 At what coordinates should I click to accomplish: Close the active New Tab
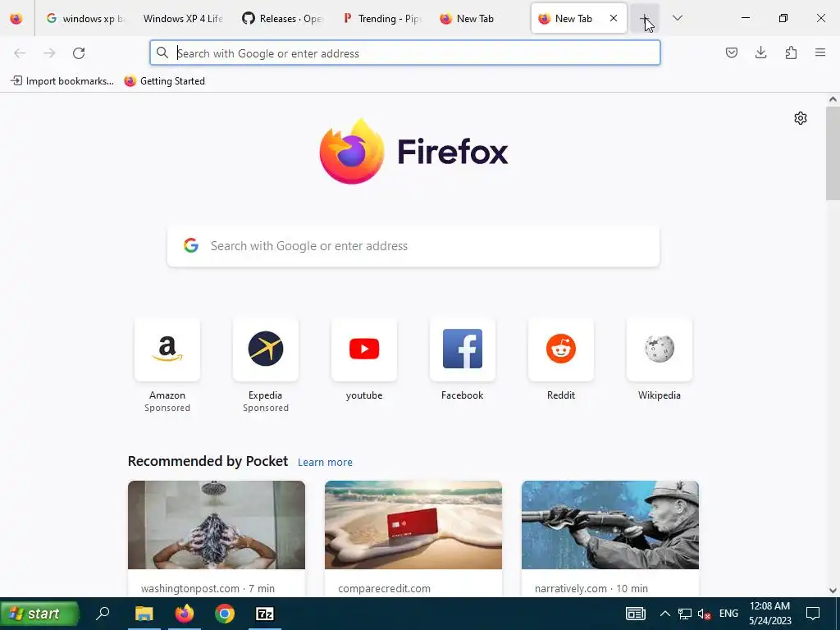[614, 18]
